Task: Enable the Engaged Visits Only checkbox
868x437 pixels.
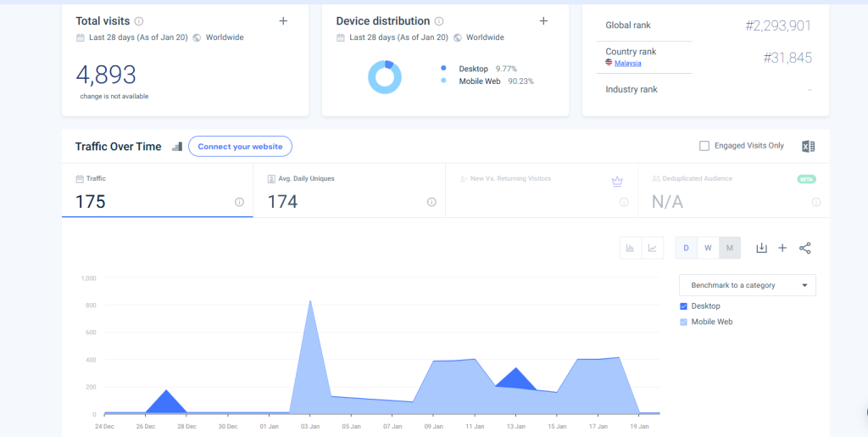Action: (x=704, y=146)
